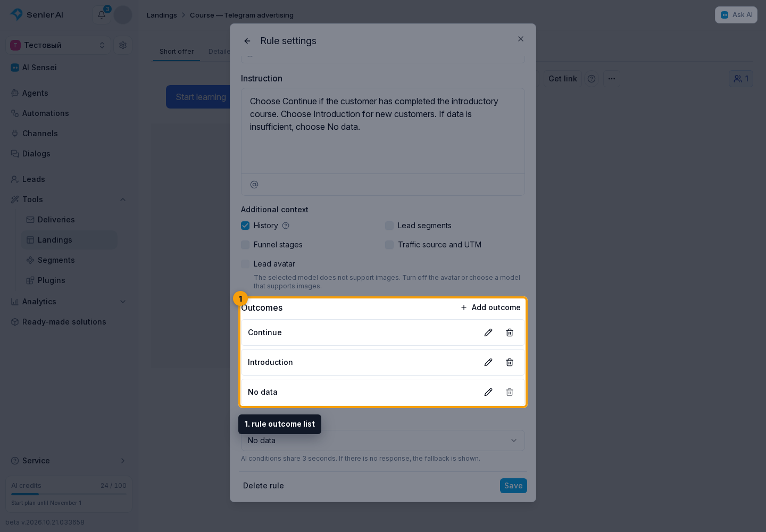Click the Get link button
The image size is (766, 532).
(x=563, y=79)
